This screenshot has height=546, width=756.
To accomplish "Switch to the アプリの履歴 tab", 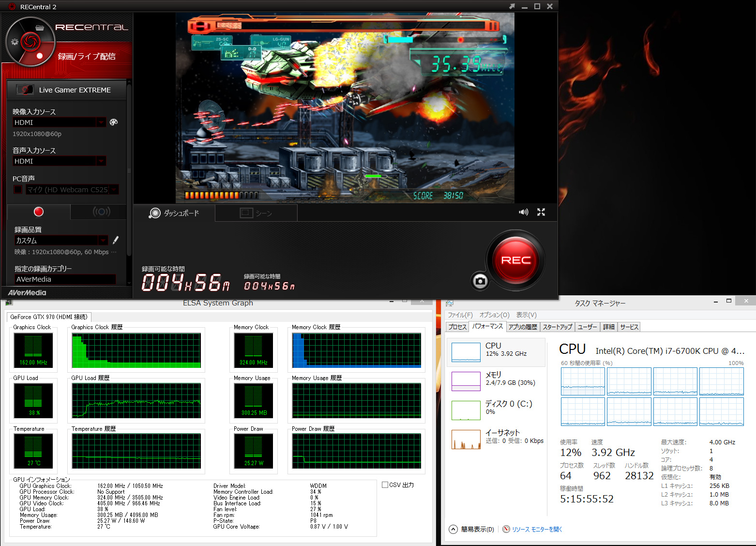I will point(523,327).
